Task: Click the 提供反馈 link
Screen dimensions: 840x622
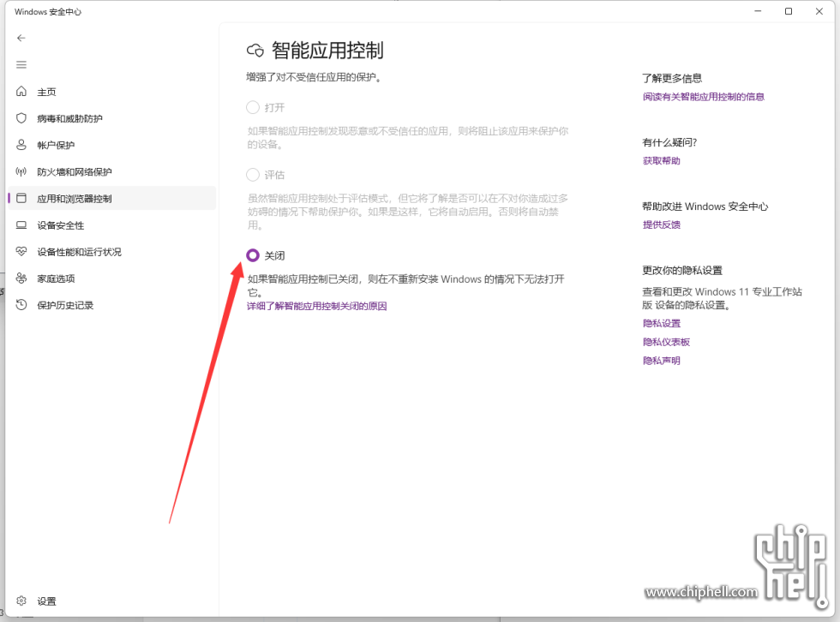Action: click(661, 224)
